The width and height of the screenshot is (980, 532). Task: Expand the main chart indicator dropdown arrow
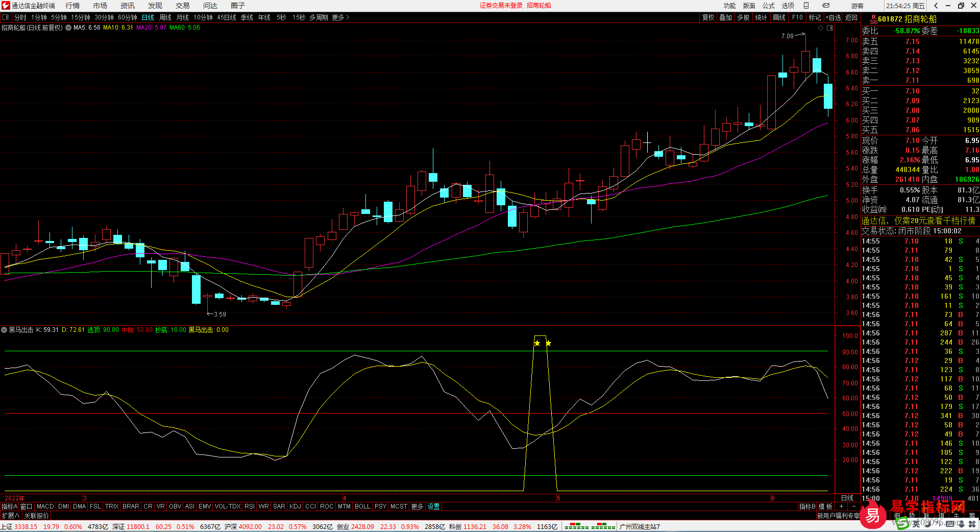(x=68, y=28)
